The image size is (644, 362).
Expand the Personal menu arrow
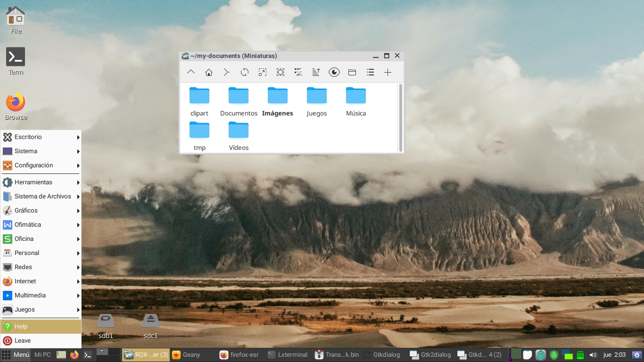coord(78,253)
